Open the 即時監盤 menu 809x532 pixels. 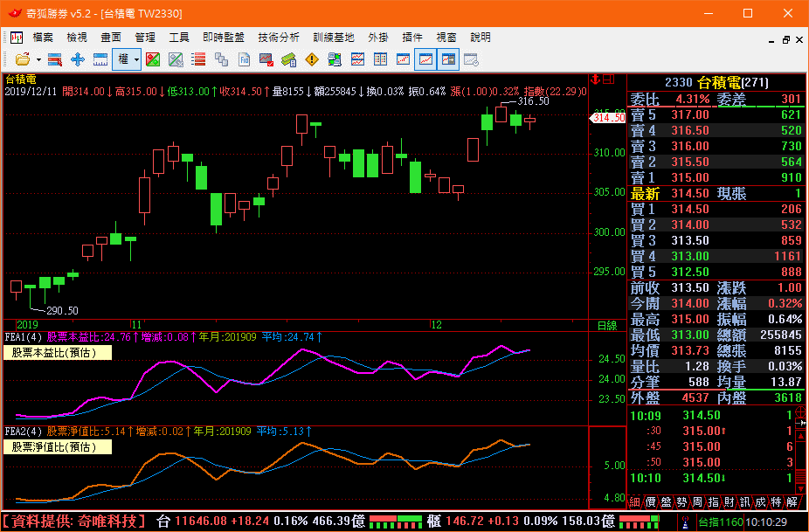[224, 38]
